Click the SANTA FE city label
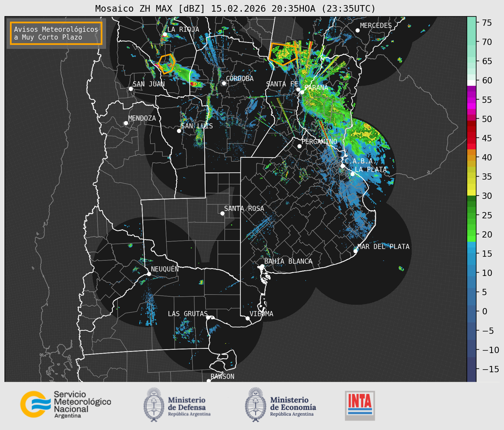This screenshot has height=430, width=504. [x=282, y=84]
